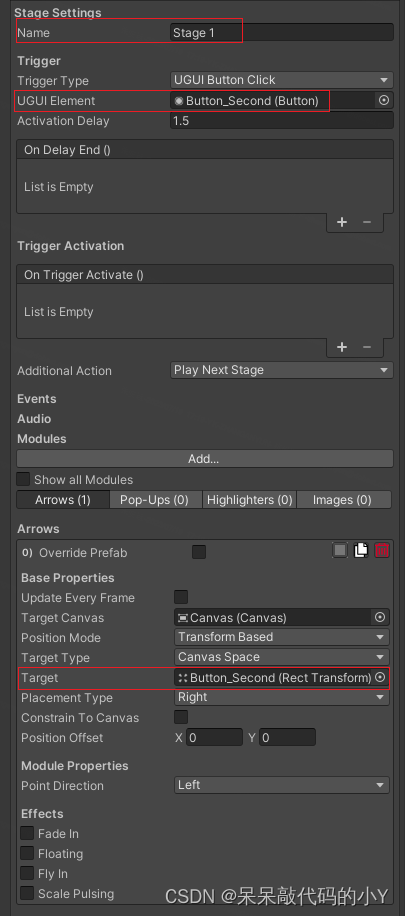
Task: Enable the Fade In effect
Action: 27,834
